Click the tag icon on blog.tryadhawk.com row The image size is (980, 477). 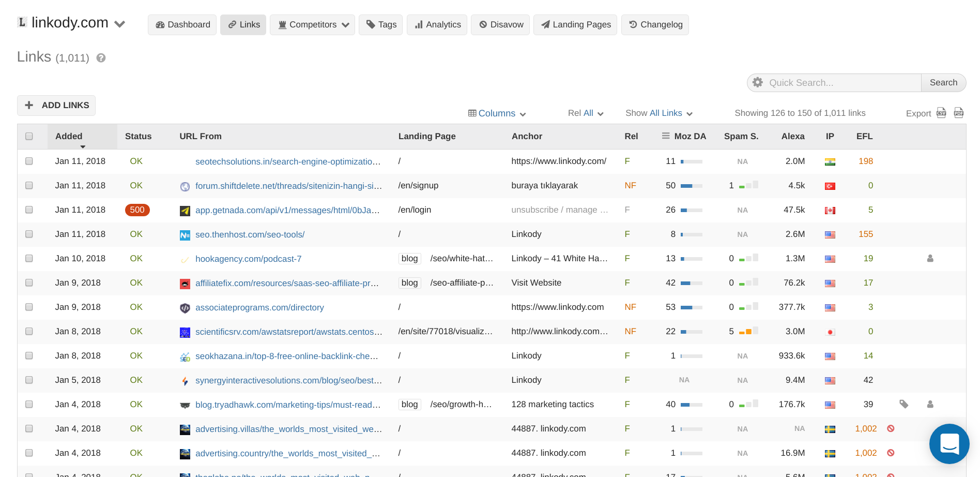click(904, 404)
